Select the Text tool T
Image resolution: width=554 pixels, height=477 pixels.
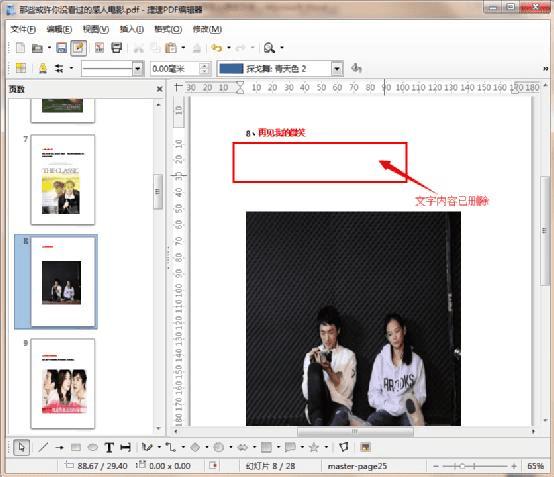pyautogui.click(x=109, y=447)
